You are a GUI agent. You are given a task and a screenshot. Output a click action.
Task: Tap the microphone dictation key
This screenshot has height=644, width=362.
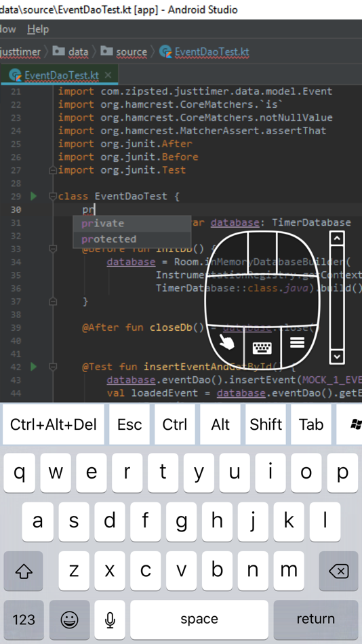[110, 619]
